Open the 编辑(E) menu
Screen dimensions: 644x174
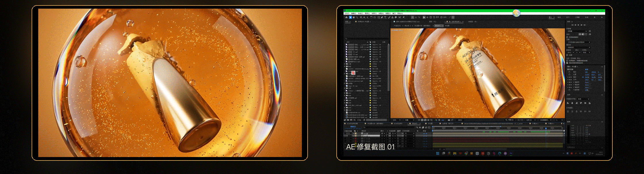coord(354,14)
